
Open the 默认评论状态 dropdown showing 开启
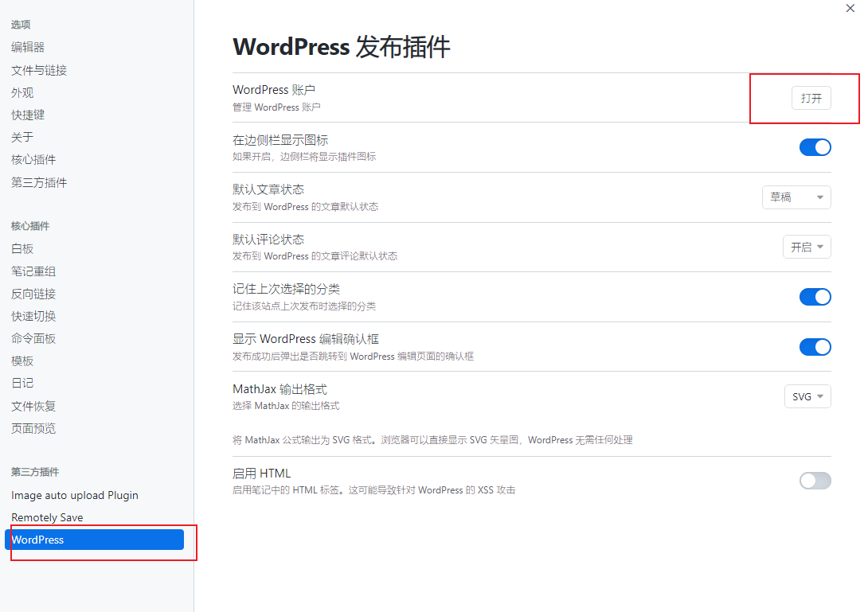807,247
